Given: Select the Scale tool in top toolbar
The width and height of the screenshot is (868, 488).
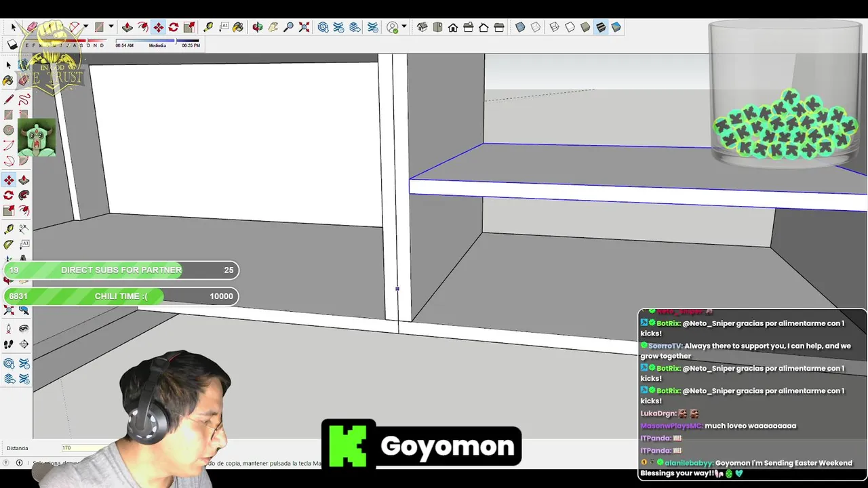Looking at the screenshot, I should pos(190,27).
